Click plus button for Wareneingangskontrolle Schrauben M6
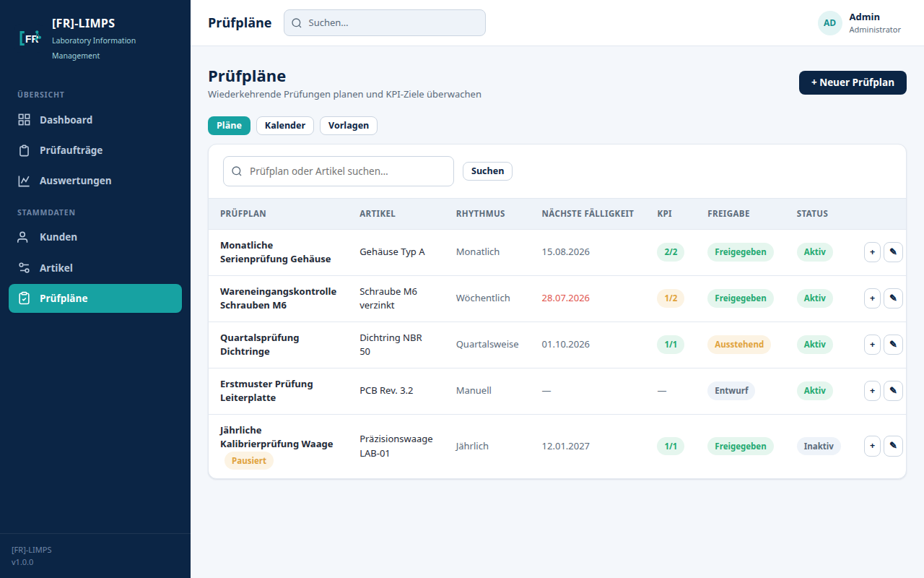This screenshot has width=924, height=578. [872, 298]
